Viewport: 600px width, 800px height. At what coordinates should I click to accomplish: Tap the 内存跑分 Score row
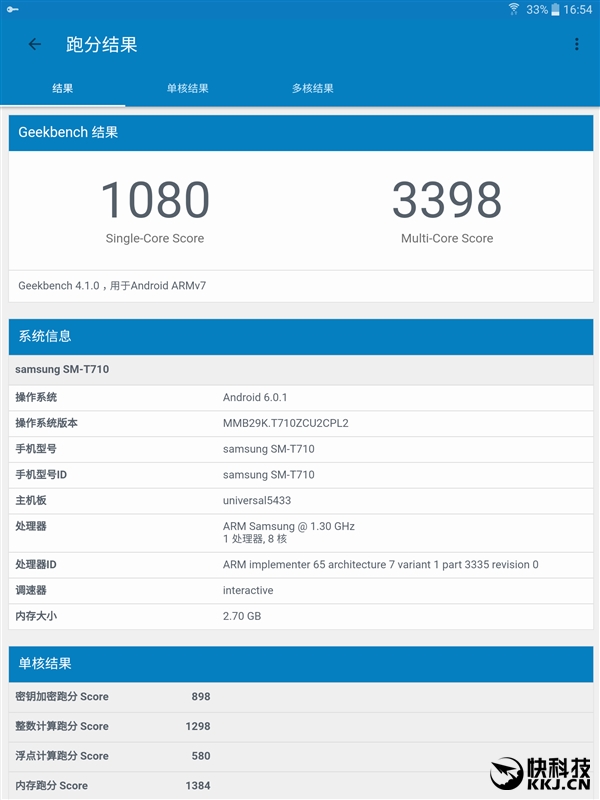point(301,786)
